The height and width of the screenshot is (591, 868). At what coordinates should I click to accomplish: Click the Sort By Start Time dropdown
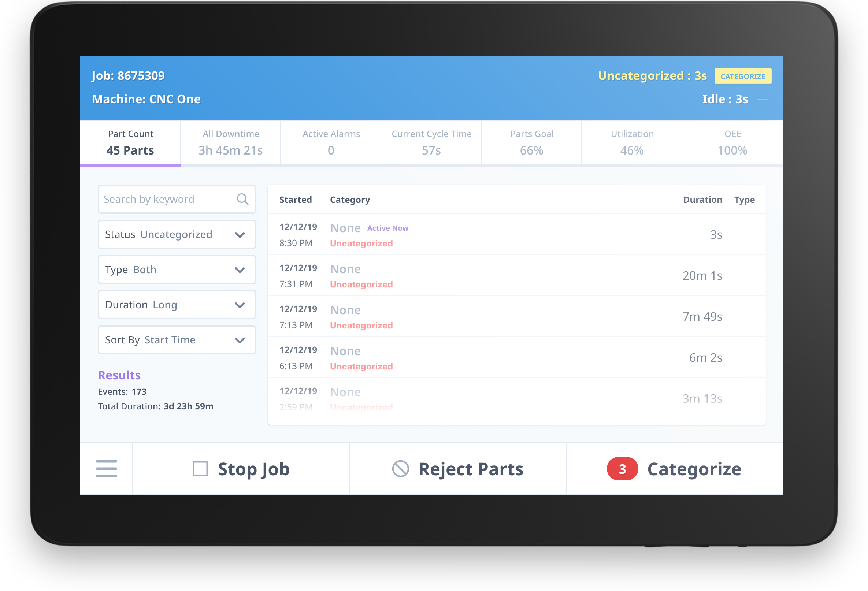175,340
